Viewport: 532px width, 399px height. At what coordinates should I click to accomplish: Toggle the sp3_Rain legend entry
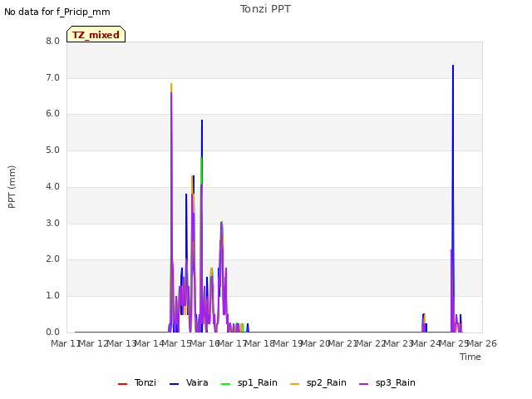coord(387,382)
